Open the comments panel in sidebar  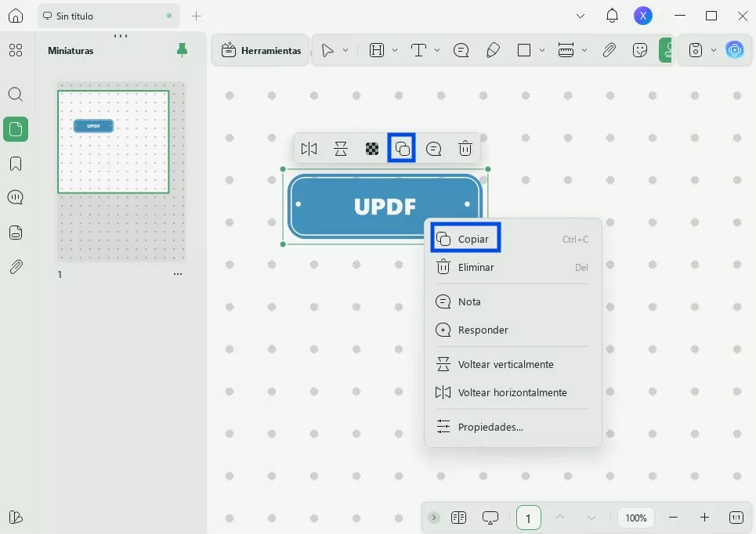[x=16, y=197]
